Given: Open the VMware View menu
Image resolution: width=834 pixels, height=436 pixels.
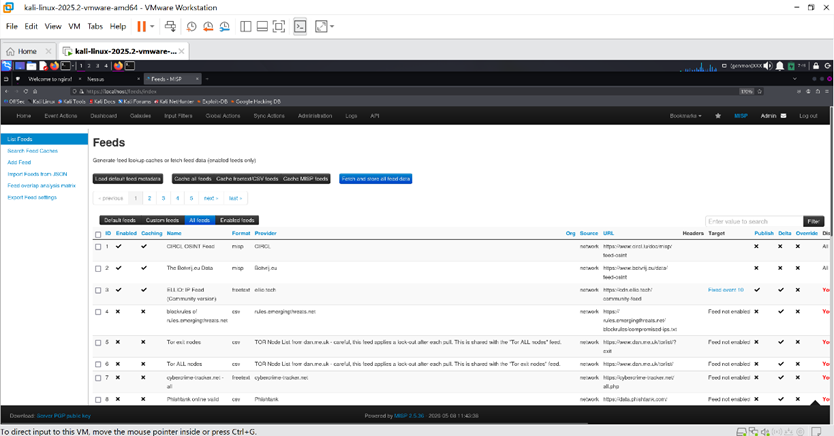Looking at the screenshot, I should pos(53,26).
